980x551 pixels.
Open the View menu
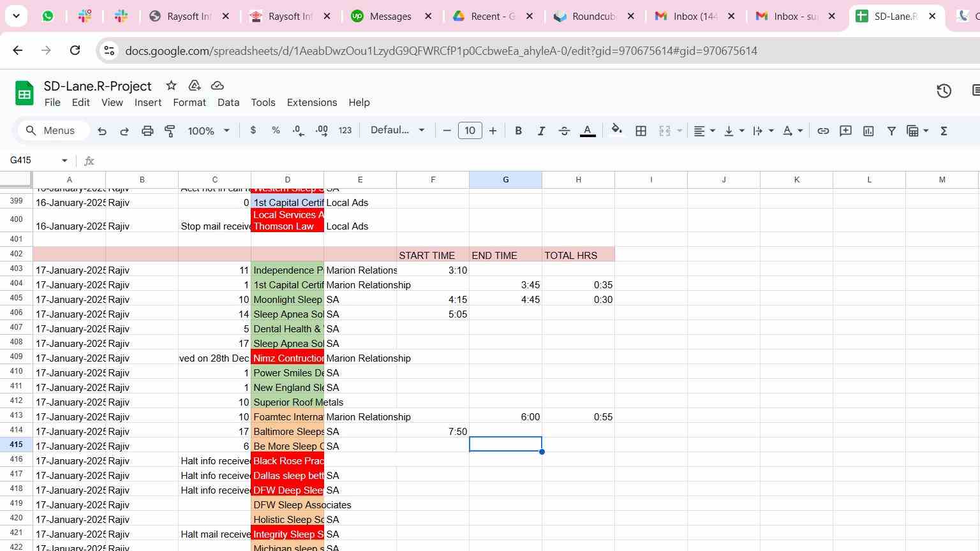112,103
